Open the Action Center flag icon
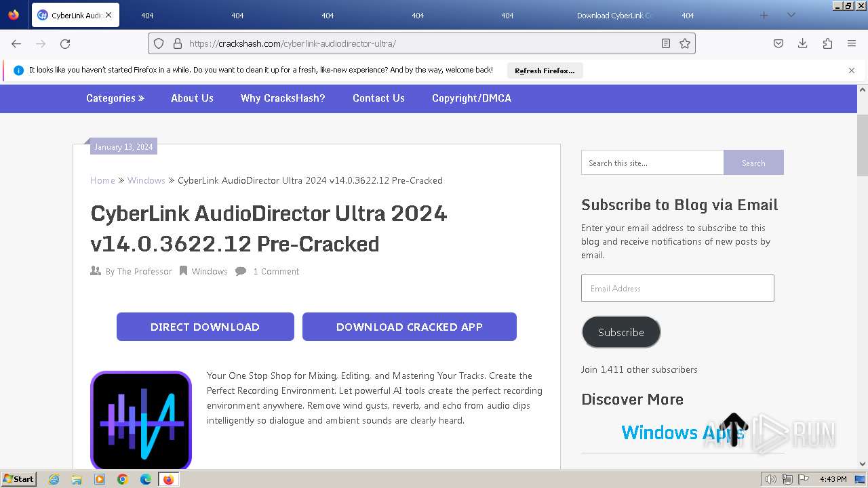Screen dimensions: 868x488 tap(803, 479)
